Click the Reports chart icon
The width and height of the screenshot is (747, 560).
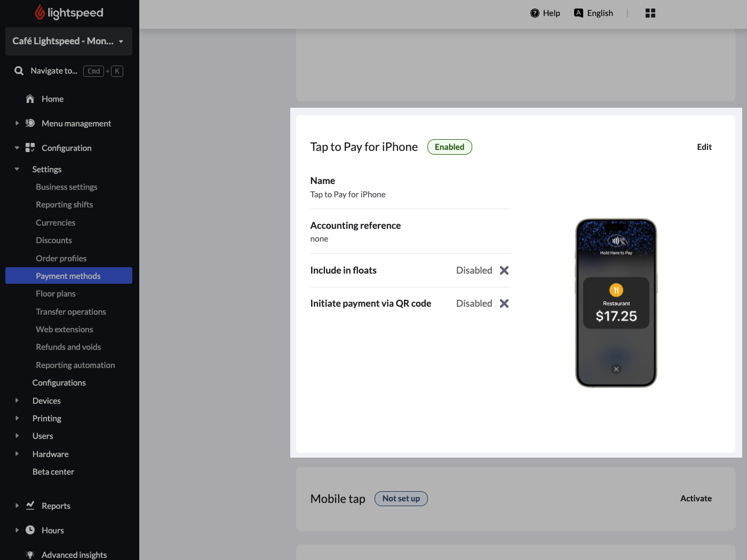click(x=30, y=506)
